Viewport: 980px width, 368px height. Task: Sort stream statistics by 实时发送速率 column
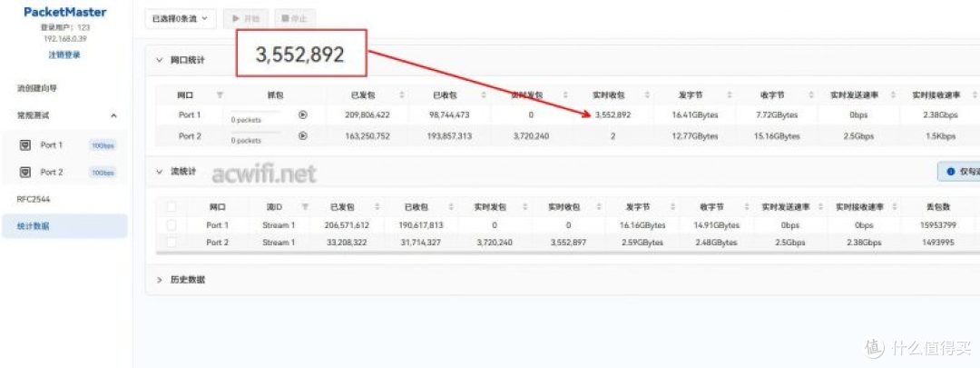point(820,207)
